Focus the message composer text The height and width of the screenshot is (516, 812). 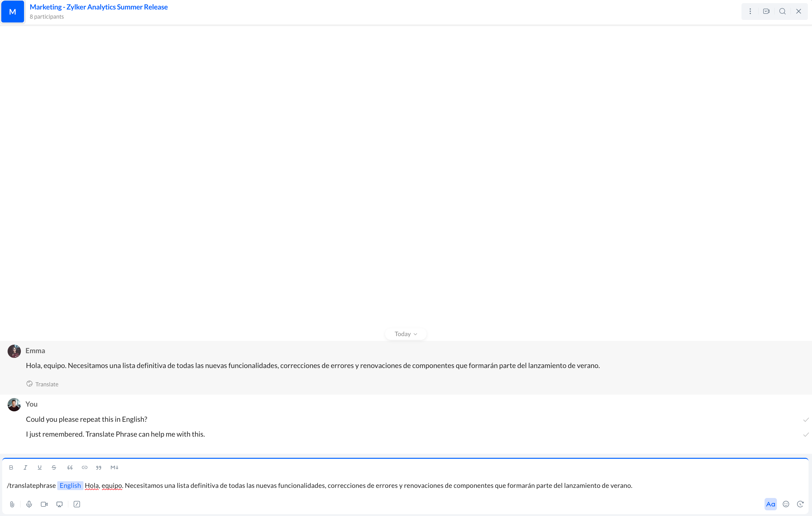(405, 486)
